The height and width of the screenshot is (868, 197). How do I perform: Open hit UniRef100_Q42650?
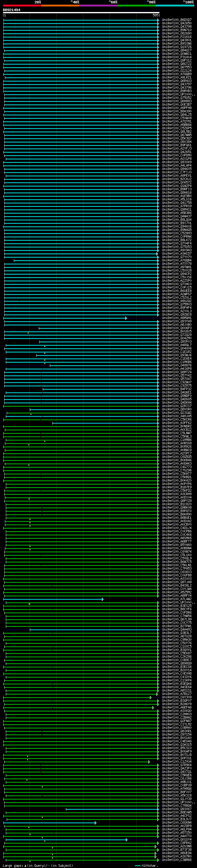(177, 23)
